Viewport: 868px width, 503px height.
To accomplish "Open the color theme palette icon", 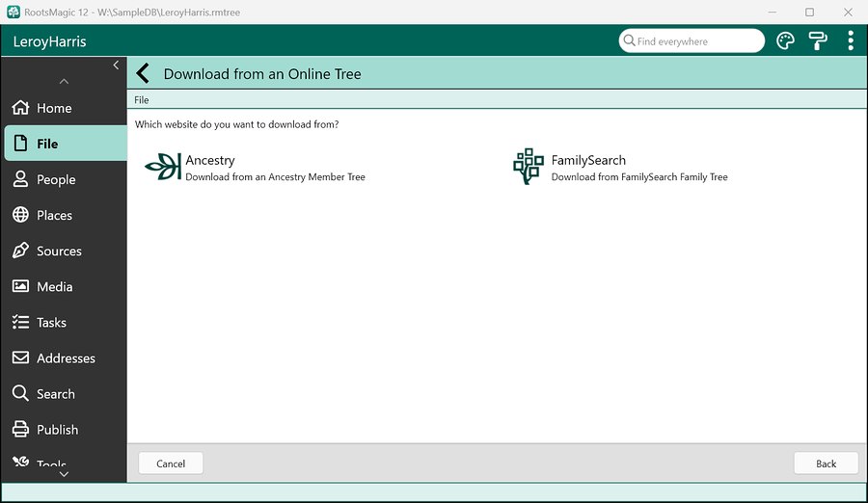I will tap(785, 40).
